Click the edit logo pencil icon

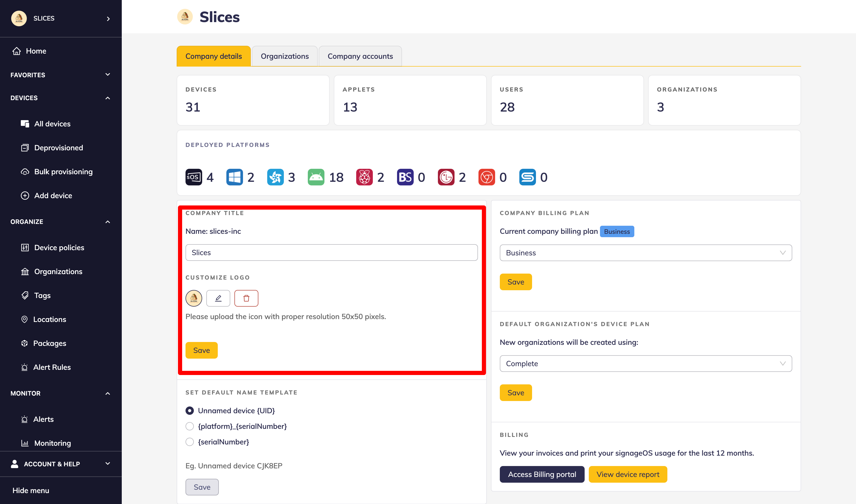218,298
